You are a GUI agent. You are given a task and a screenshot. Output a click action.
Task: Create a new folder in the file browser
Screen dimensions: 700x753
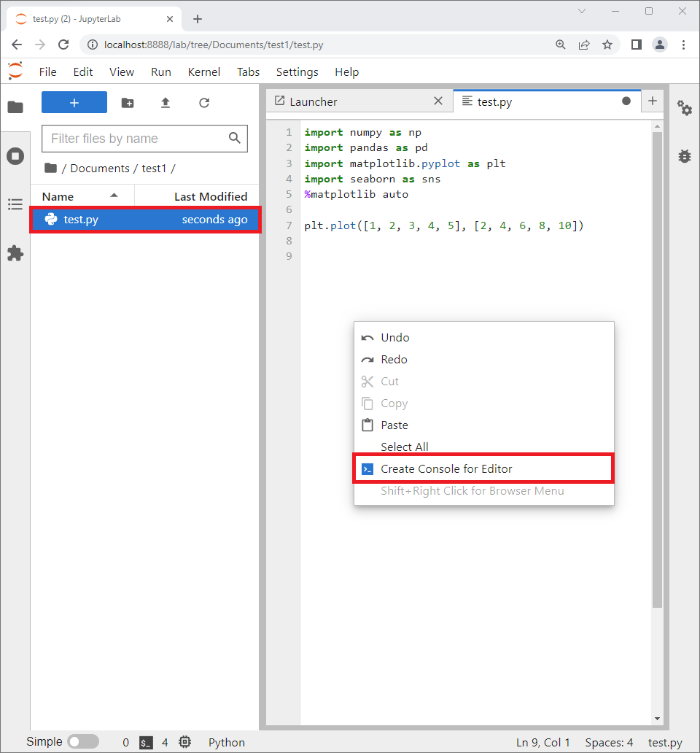[128, 102]
